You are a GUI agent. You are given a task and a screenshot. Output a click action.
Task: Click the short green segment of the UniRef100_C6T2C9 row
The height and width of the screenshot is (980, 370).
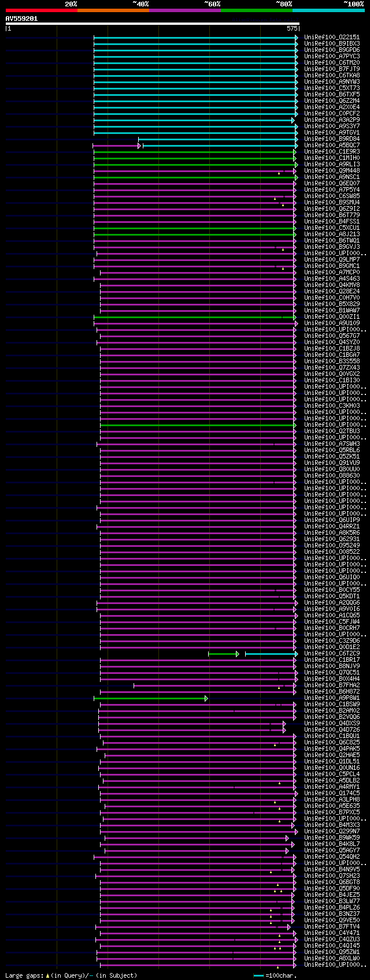click(x=224, y=654)
